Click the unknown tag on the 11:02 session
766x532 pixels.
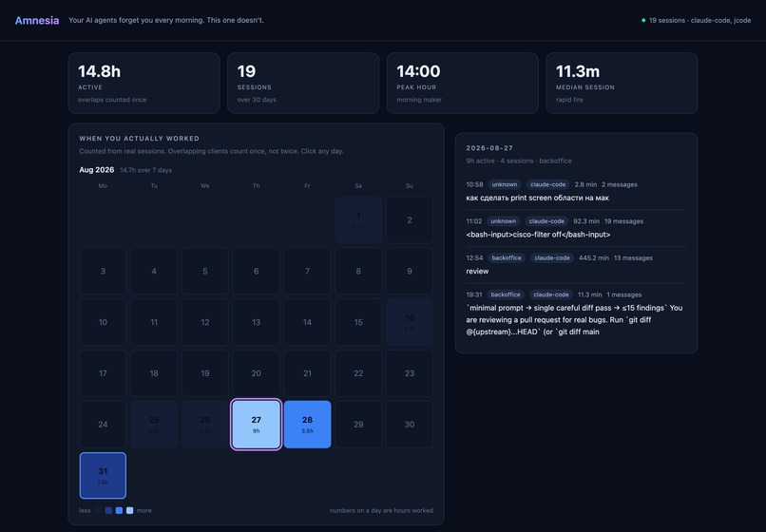503,221
